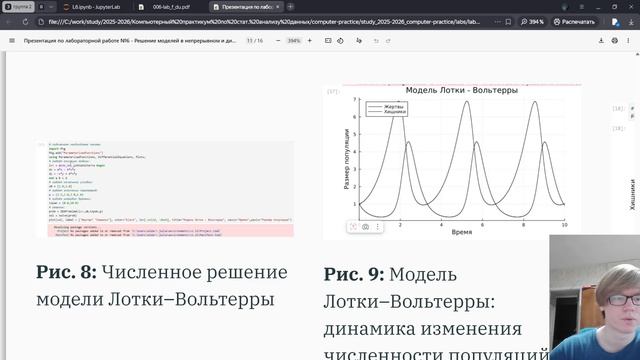Zoom in with the plus button in PDF toolbar

click(x=309, y=41)
